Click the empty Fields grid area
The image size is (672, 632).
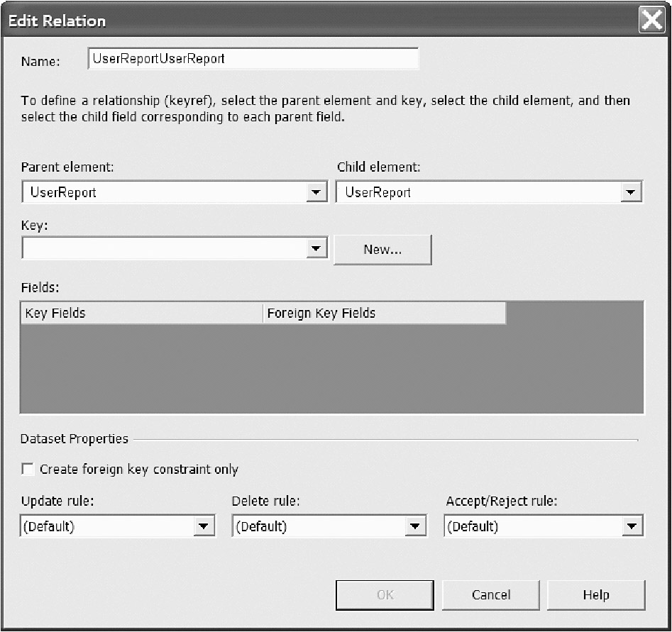pos(331,369)
